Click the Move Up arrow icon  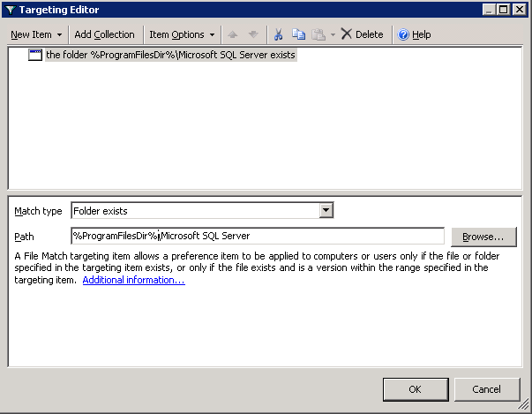pyautogui.click(x=235, y=34)
